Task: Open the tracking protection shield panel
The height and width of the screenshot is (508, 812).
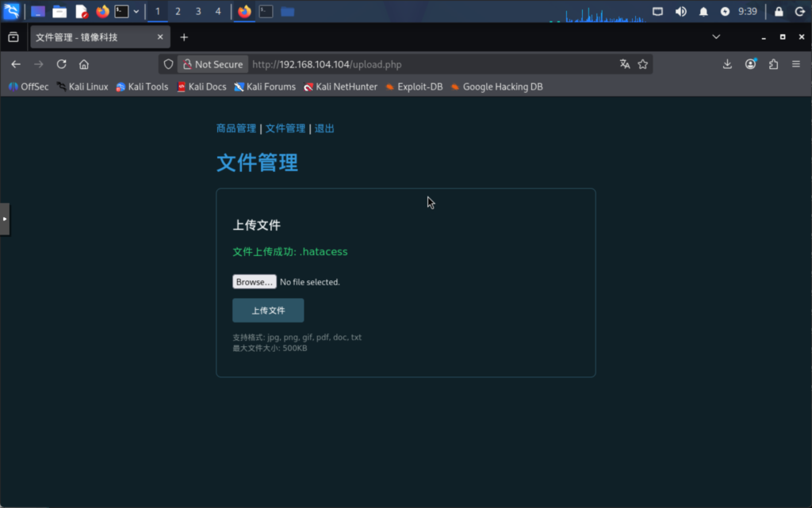Action: coord(168,63)
